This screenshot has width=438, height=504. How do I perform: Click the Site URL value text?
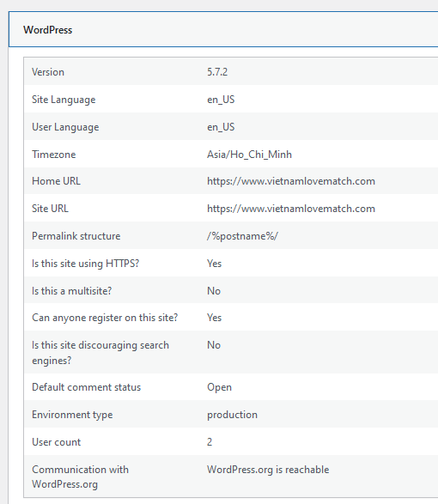pos(291,209)
